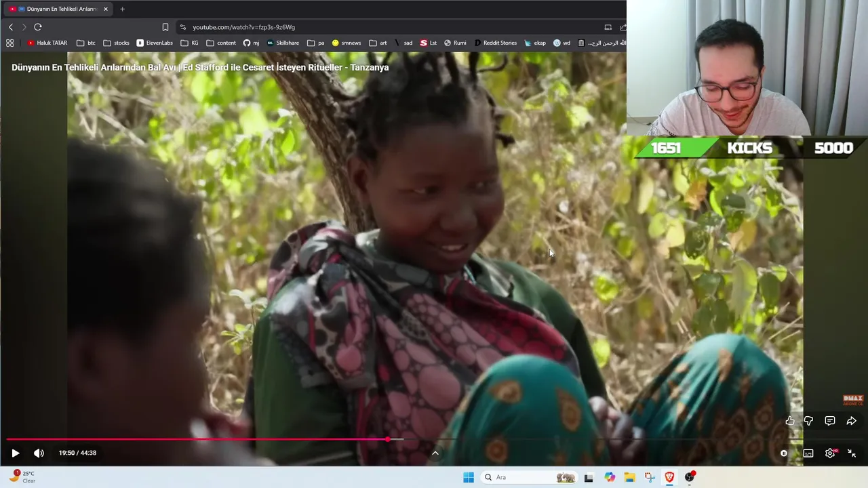Open Snipping Tool from taskbar
Image resolution: width=868 pixels, height=488 pixels.
pyautogui.click(x=650, y=477)
